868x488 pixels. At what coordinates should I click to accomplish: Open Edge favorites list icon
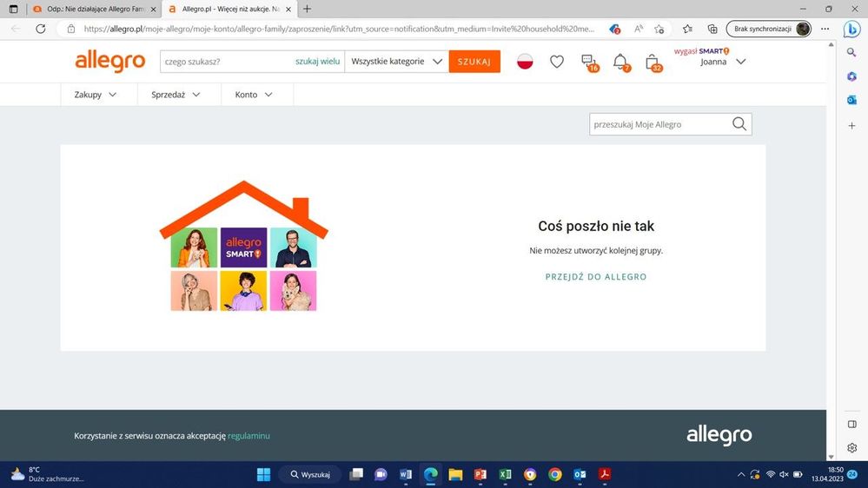(x=687, y=29)
